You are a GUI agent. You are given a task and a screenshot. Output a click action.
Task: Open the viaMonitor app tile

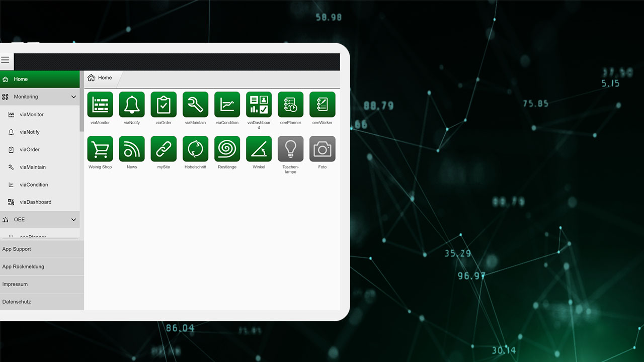coord(100,105)
